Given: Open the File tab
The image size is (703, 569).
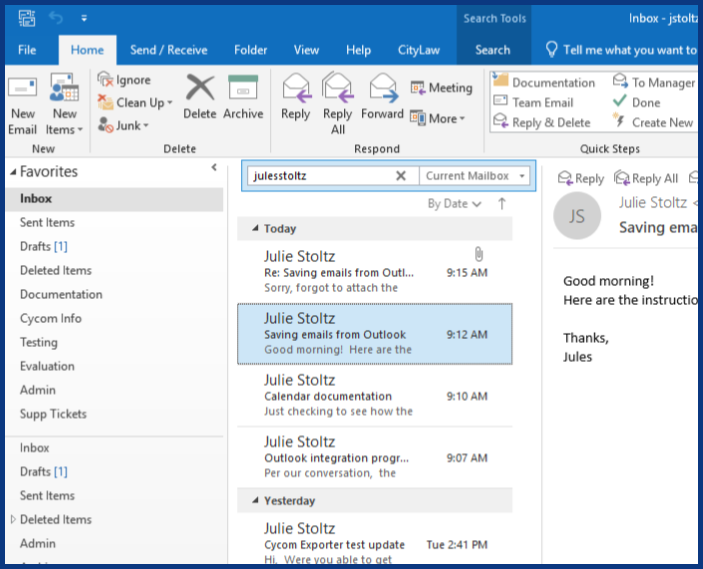Looking at the screenshot, I should [27, 50].
